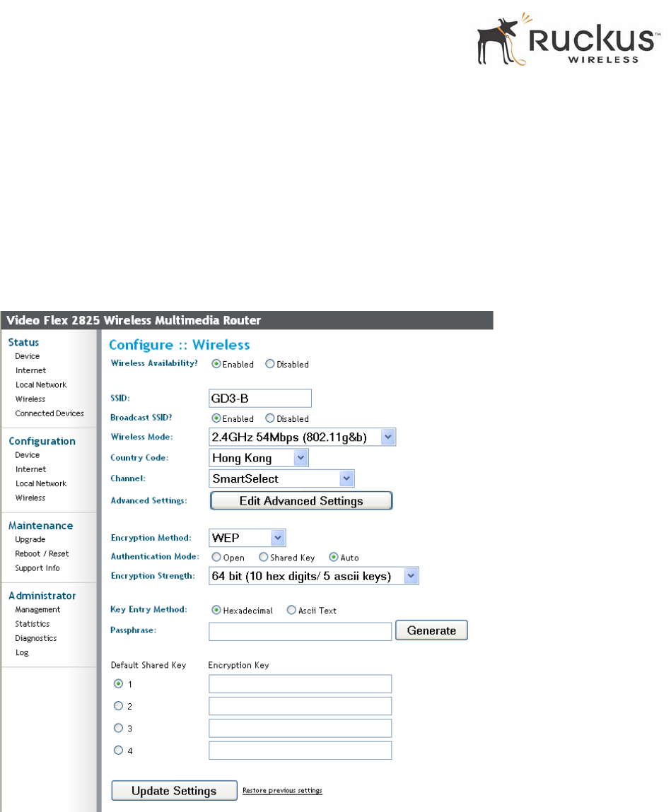Open the Wireless Mode dropdown

302,437
